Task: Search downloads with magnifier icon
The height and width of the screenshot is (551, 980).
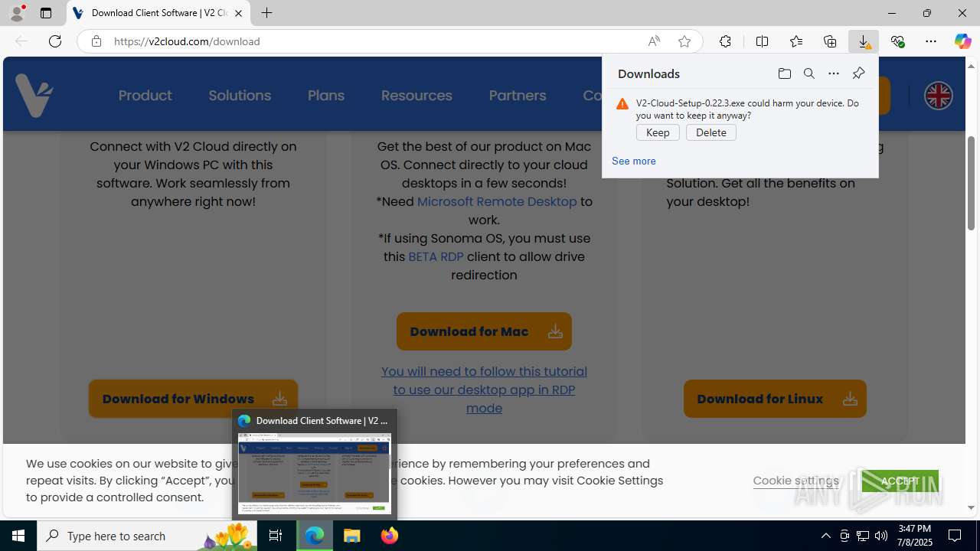Action: 809,73
